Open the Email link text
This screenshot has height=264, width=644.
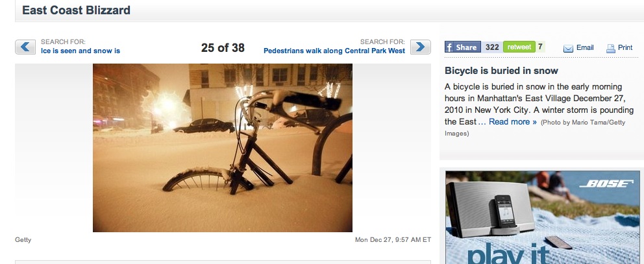[585, 47]
